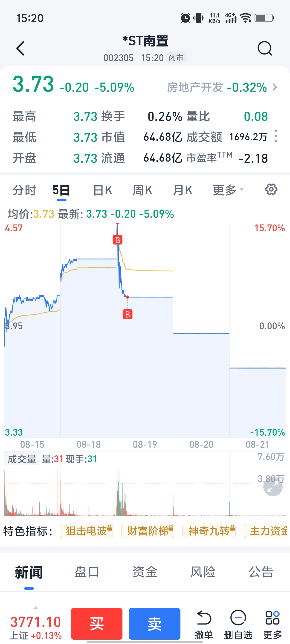Click the upper red B marker on chart
The width and height of the screenshot is (290, 644).
tap(117, 240)
